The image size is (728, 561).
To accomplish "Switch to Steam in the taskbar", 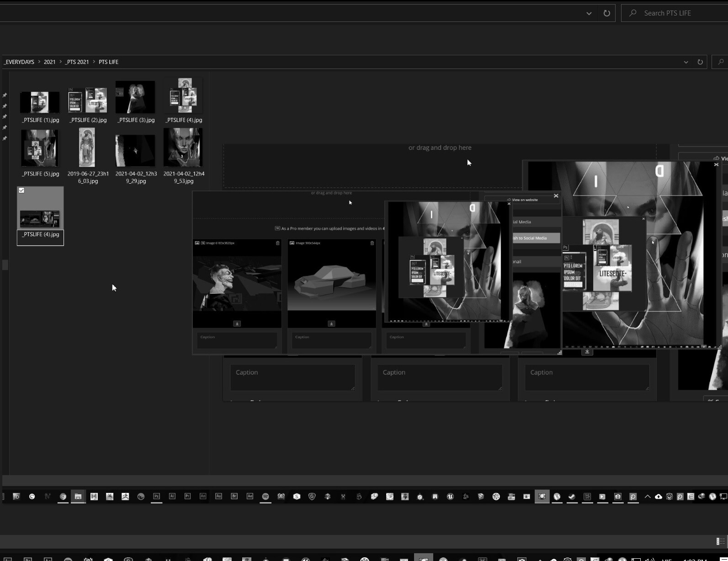I will 572,496.
